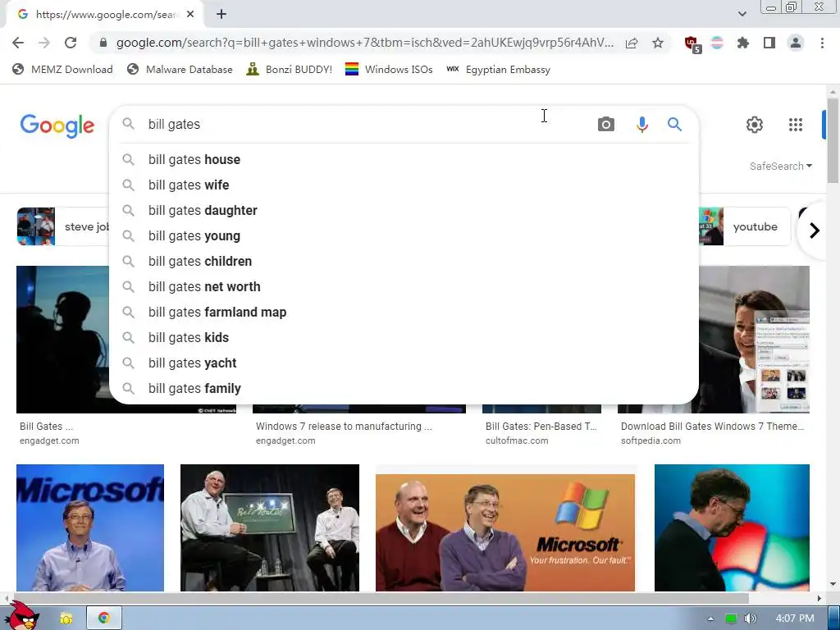Open the orange Microsoft Your frustration image
Screen dimensions: 840x630
tap(505, 532)
